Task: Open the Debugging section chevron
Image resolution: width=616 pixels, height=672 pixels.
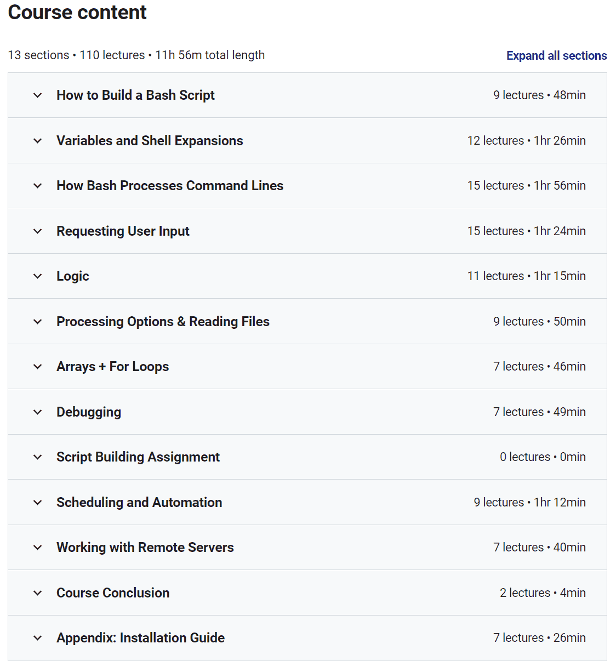Action: [37, 412]
